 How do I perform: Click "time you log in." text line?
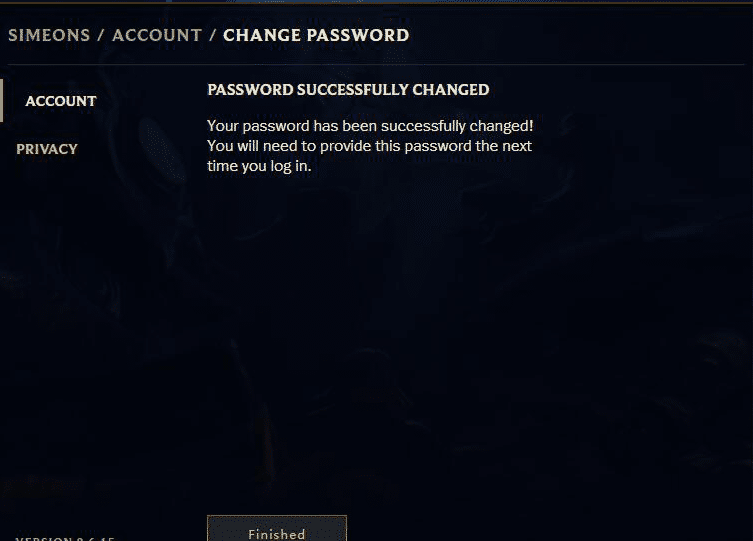pyautogui.click(x=259, y=166)
